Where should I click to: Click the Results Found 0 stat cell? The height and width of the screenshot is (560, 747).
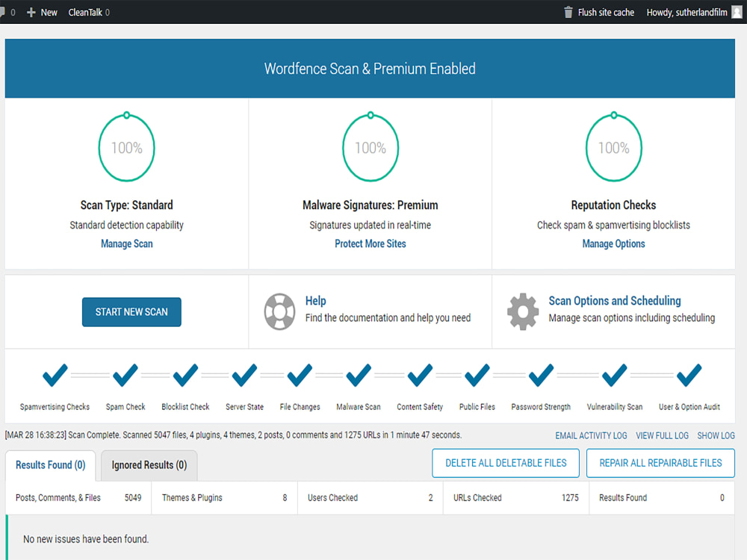click(662, 497)
